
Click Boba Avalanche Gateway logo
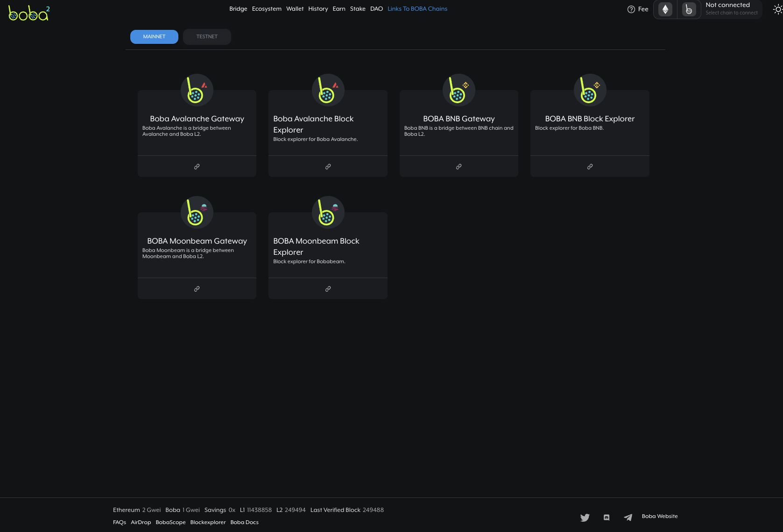coord(197,90)
